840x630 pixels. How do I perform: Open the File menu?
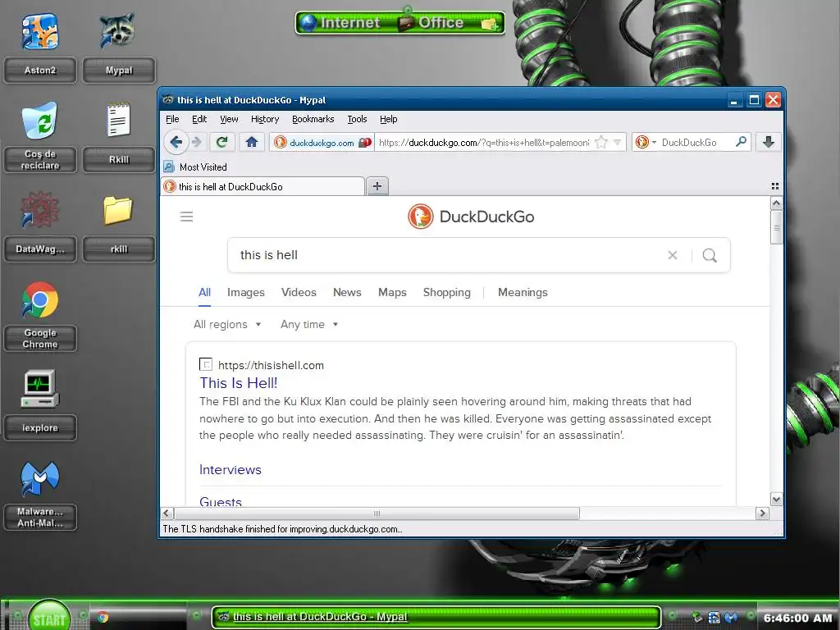(x=172, y=119)
